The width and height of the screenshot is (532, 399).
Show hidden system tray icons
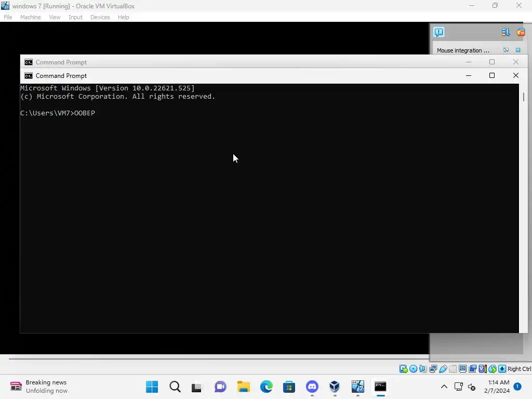[x=444, y=387]
